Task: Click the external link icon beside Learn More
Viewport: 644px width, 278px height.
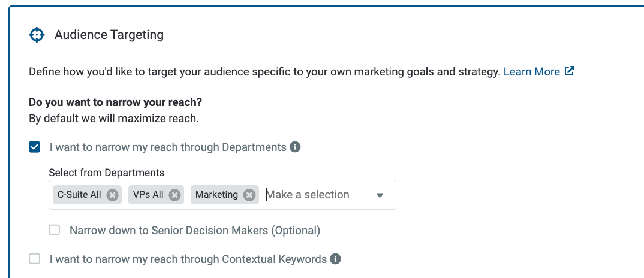Action: (x=569, y=71)
